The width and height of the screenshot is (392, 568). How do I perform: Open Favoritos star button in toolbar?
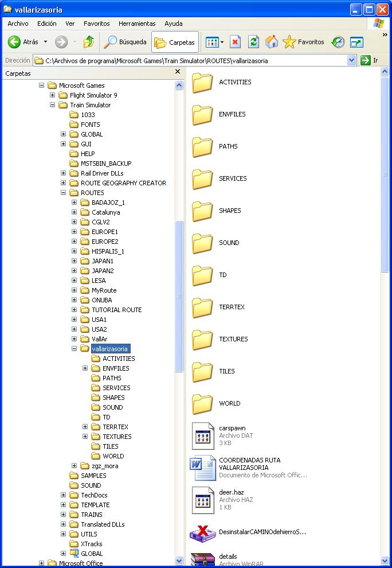[x=304, y=42]
